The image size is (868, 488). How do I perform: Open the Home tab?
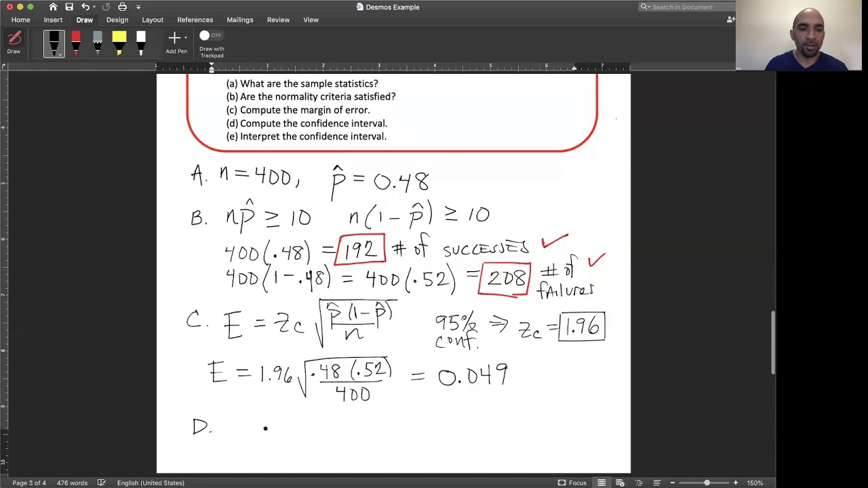pos(20,20)
